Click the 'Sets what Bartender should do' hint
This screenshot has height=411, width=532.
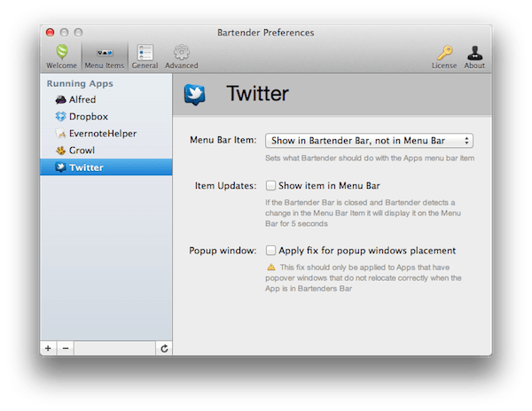pyautogui.click(x=370, y=159)
